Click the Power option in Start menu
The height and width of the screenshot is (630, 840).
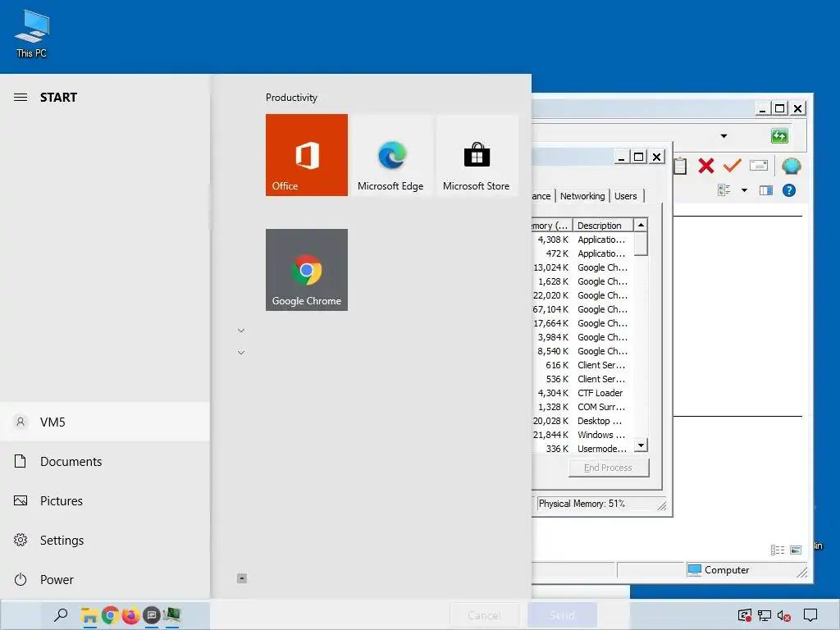click(x=105, y=580)
